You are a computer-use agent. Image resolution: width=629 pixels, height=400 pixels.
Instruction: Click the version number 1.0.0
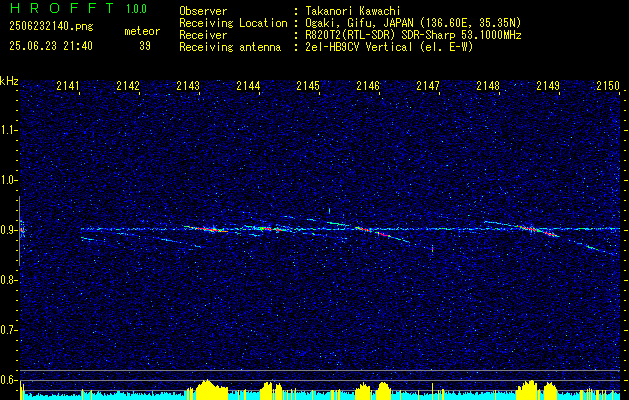coord(136,9)
